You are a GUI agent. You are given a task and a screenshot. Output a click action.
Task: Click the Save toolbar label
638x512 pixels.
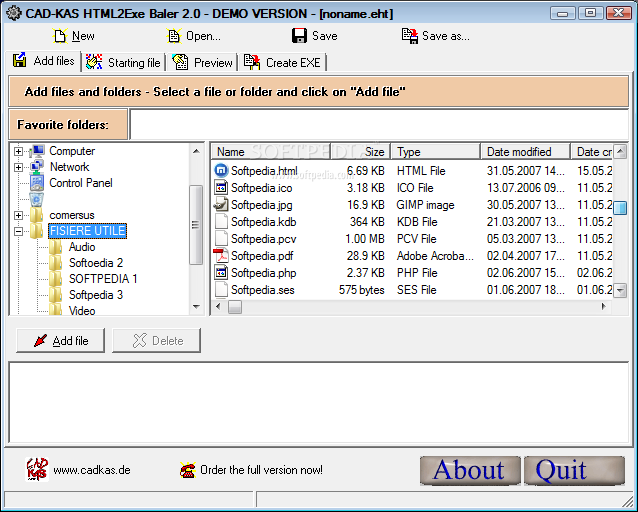tap(325, 36)
